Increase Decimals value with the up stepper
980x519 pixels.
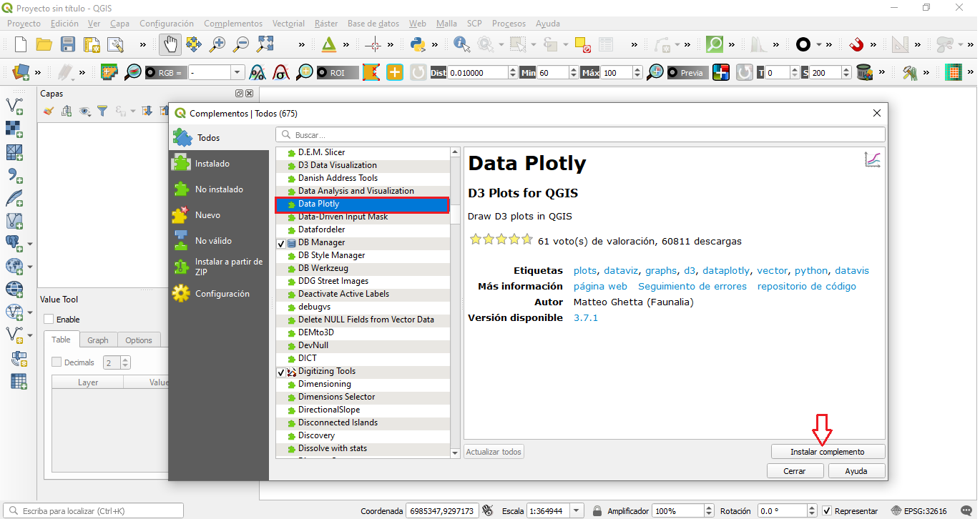click(x=125, y=359)
